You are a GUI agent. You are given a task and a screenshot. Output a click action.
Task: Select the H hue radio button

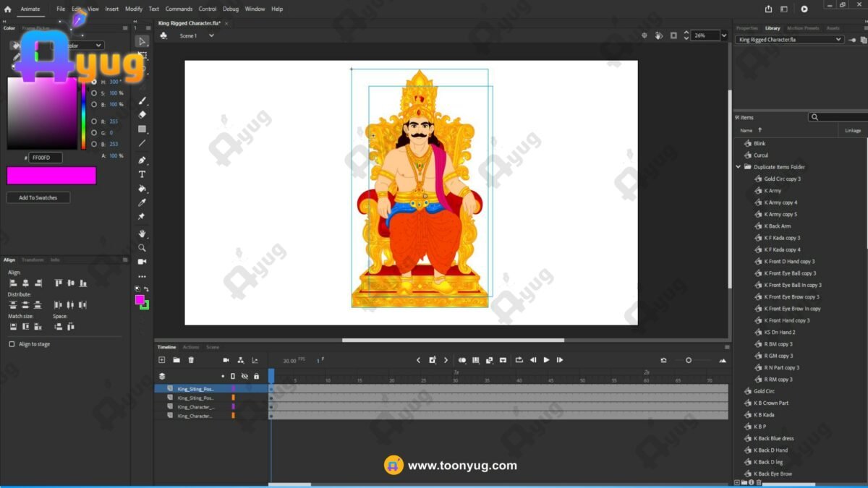[x=94, y=82]
